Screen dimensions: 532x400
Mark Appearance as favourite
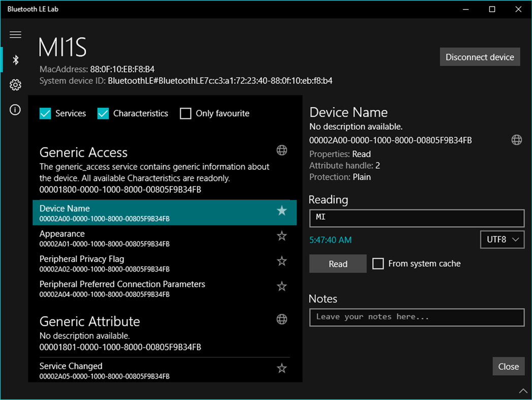(x=281, y=235)
